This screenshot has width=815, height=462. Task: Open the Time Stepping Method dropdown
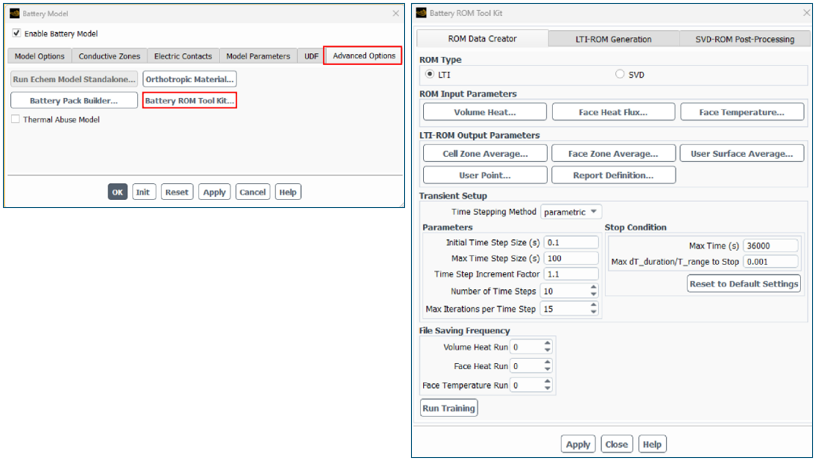571,212
